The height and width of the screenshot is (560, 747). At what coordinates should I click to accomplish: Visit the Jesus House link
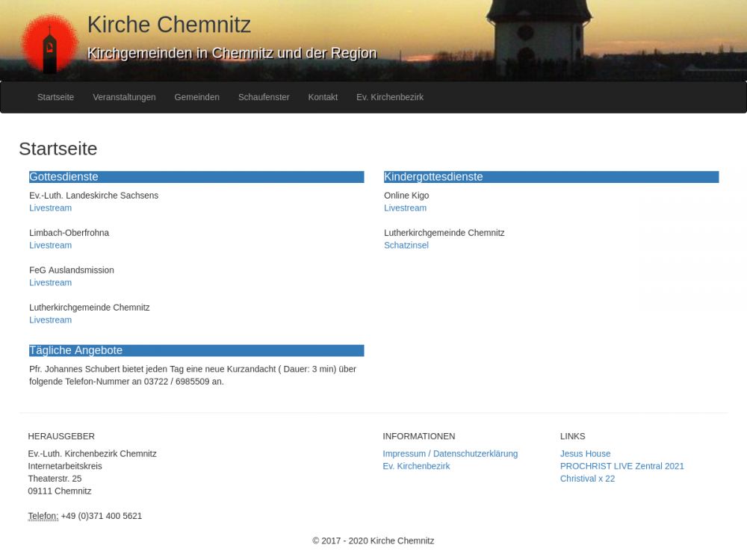(585, 454)
